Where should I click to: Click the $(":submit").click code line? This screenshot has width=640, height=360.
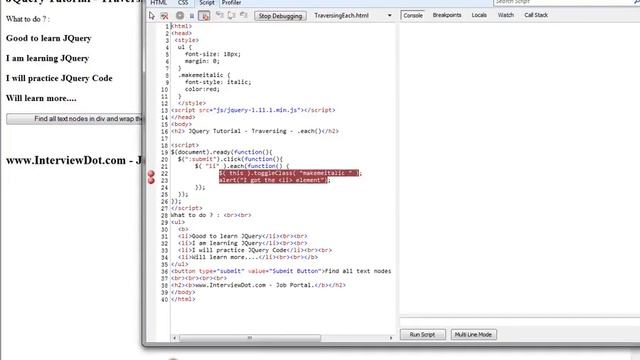(x=231, y=159)
